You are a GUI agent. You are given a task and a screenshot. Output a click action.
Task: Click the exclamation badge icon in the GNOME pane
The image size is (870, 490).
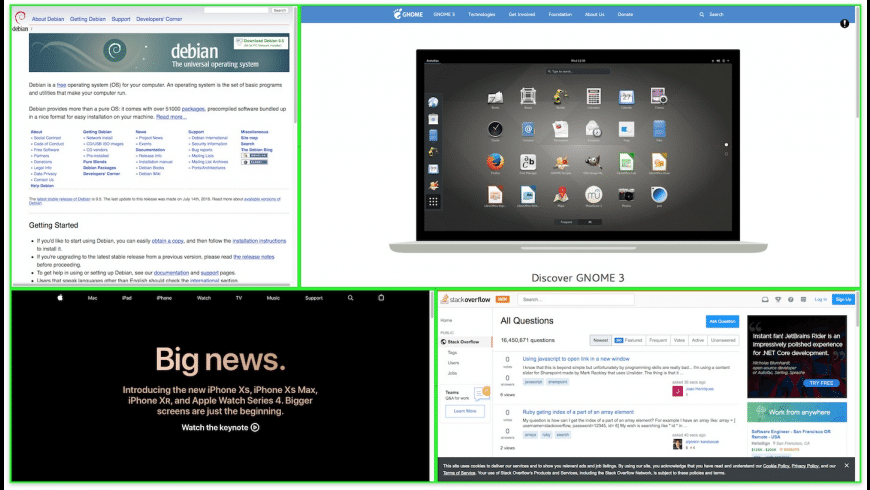844,23
